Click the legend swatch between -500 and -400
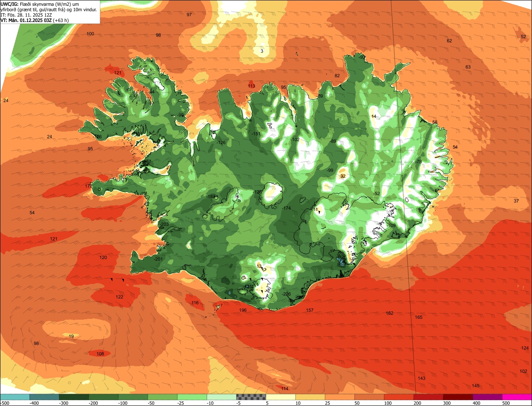This screenshot has height=406, width=532. coord(15,397)
